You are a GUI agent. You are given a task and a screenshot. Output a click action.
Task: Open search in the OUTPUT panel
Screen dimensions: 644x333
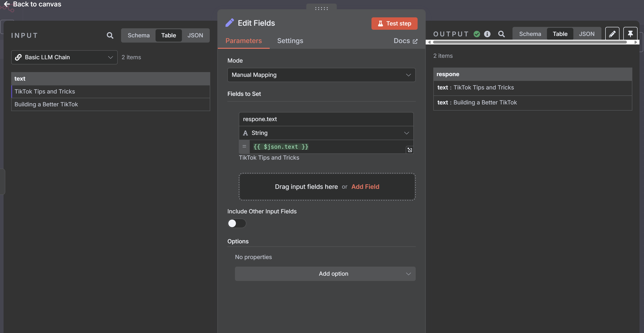click(x=501, y=34)
